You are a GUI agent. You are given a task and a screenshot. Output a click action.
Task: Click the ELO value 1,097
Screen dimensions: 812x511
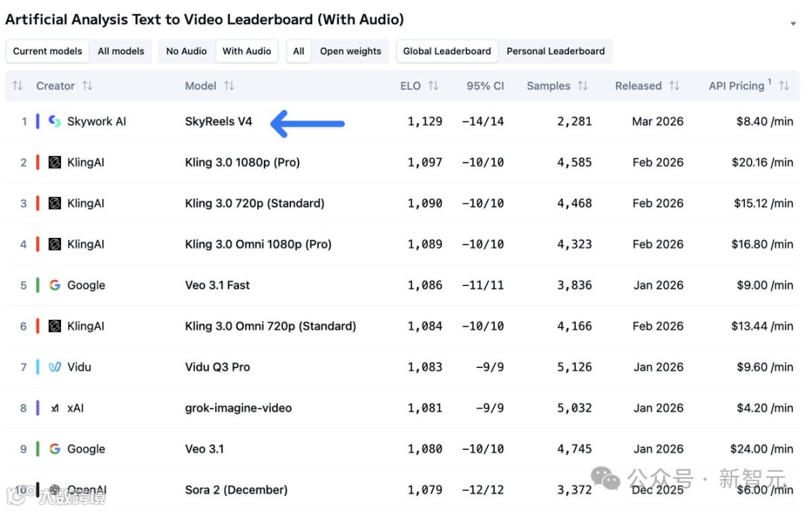(x=425, y=163)
